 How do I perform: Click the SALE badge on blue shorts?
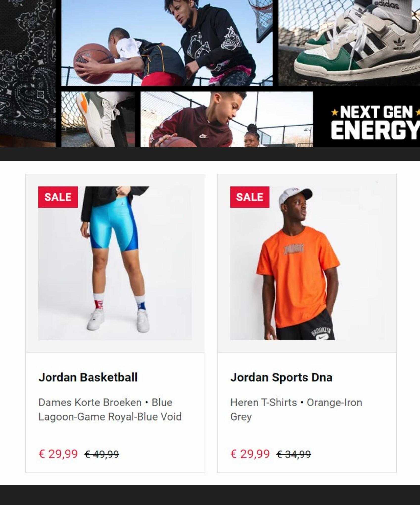(58, 197)
